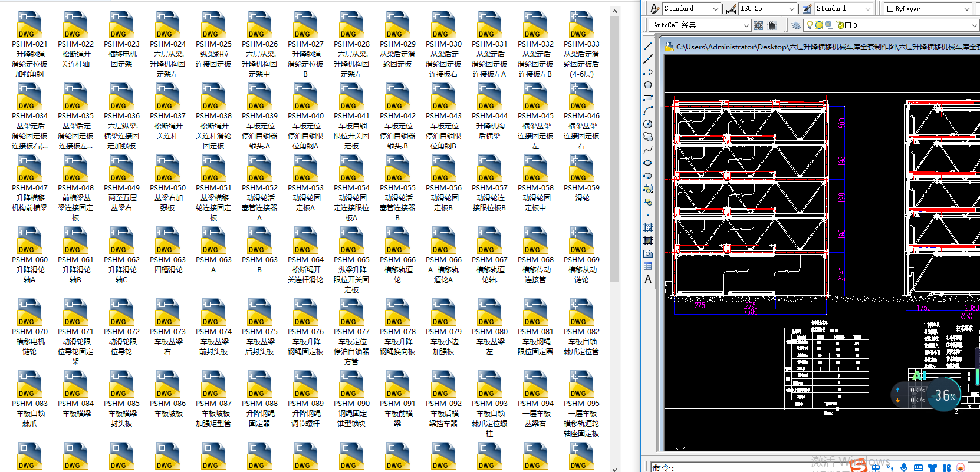Open the Sogou soft keyboard icon
The image size is (980, 472).
[x=918, y=468]
